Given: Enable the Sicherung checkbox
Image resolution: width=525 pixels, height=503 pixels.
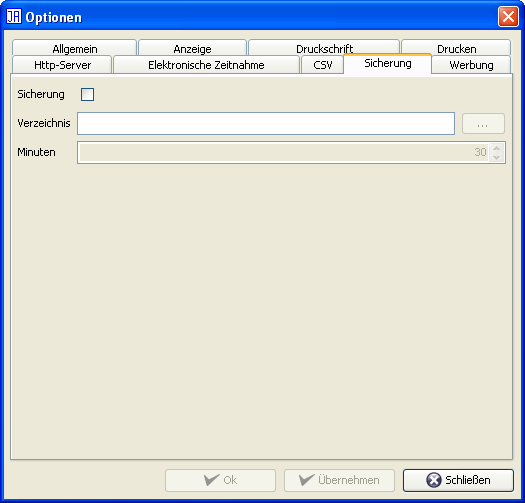Looking at the screenshot, I should click(87, 94).
